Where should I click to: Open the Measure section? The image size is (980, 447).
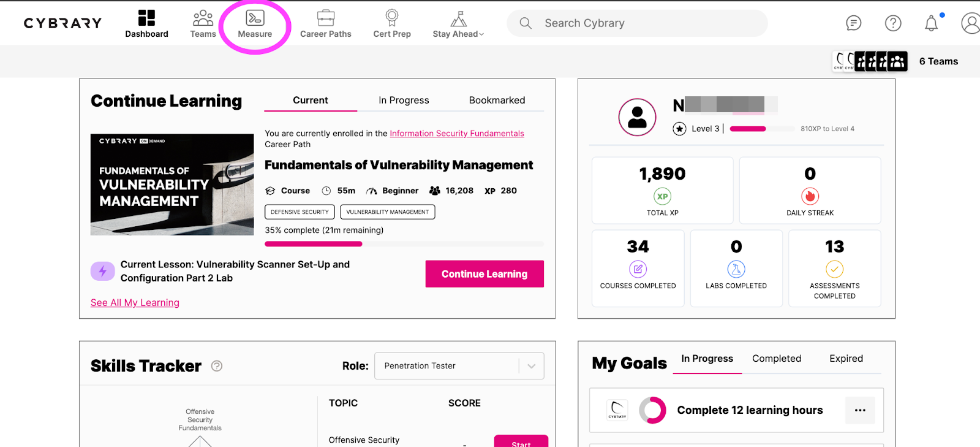click(x=255, y=24)
